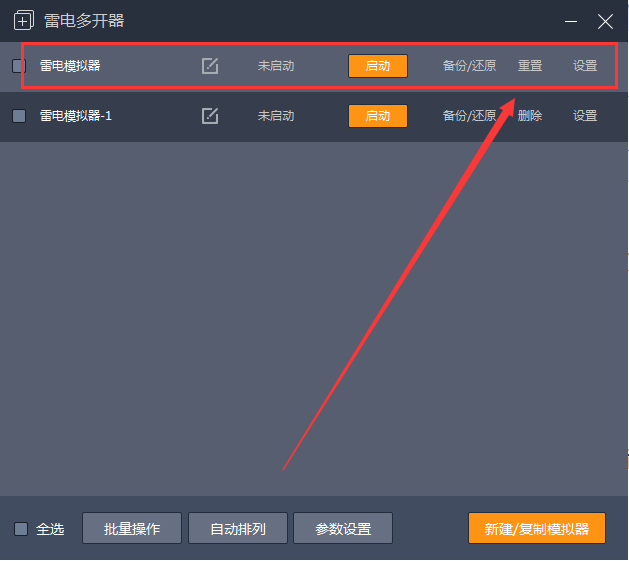The image size is (629, 561).
Task: Open 设置 for 雷电模拟器
Action: (585, 66)
